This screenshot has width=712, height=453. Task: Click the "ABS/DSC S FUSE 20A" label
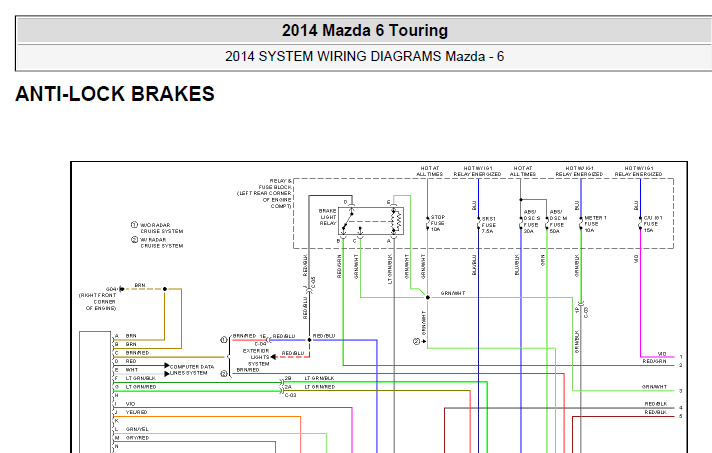(x=532, y=222)
